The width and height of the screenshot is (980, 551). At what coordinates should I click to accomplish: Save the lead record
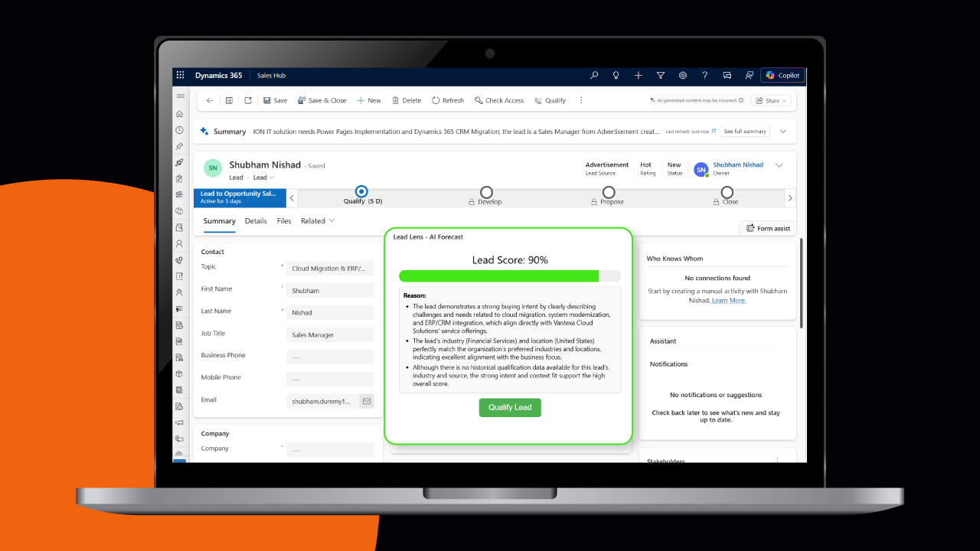point(276,100)
